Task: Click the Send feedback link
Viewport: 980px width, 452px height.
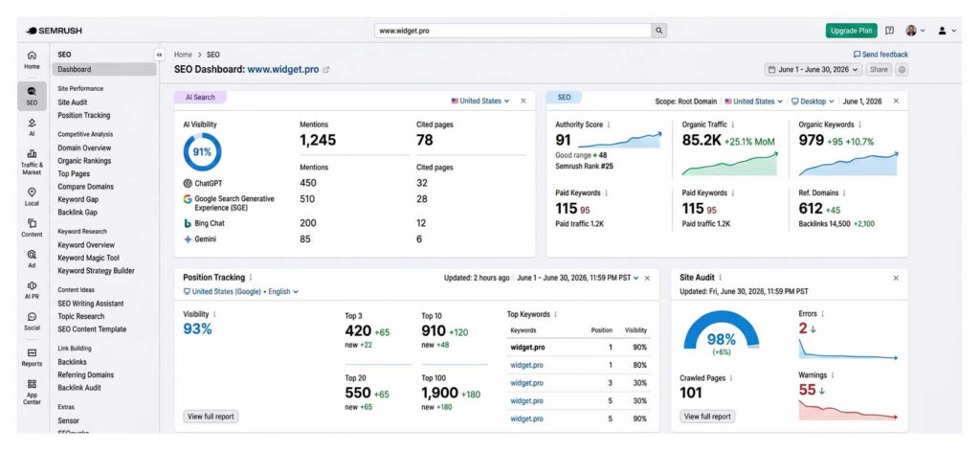Action: coord(880,55)
